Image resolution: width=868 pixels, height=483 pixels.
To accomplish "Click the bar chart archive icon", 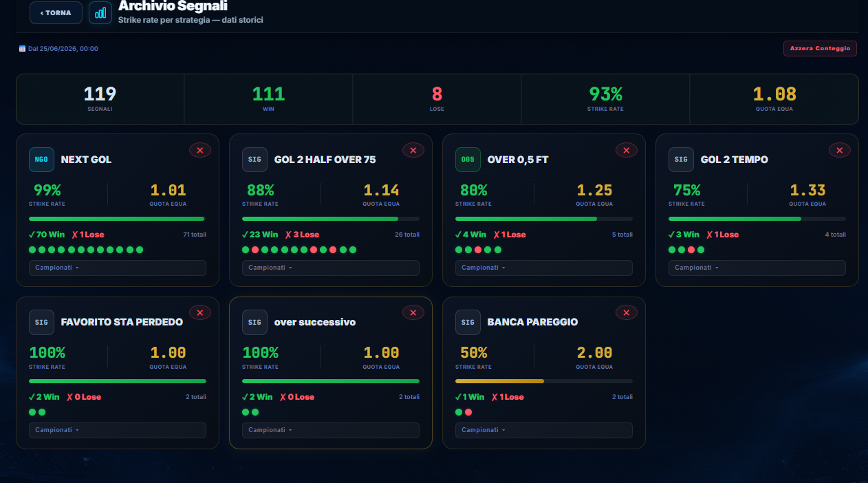I will coord(100,12).
